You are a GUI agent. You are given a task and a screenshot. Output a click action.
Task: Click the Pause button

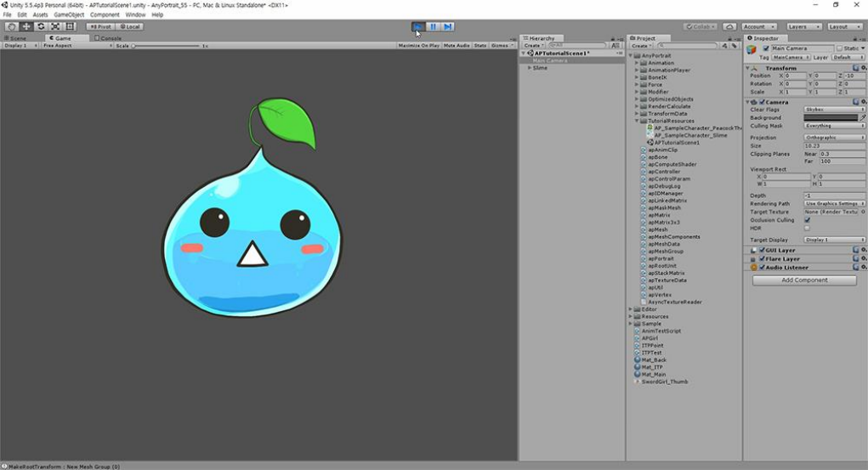click(433, 26)
